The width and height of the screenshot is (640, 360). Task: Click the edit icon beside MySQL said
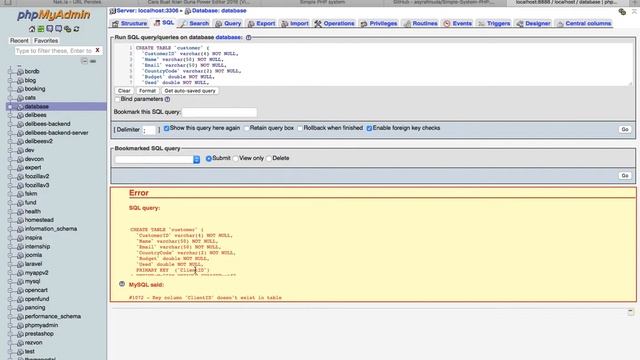pyautogui.click(x=122, y=284)
